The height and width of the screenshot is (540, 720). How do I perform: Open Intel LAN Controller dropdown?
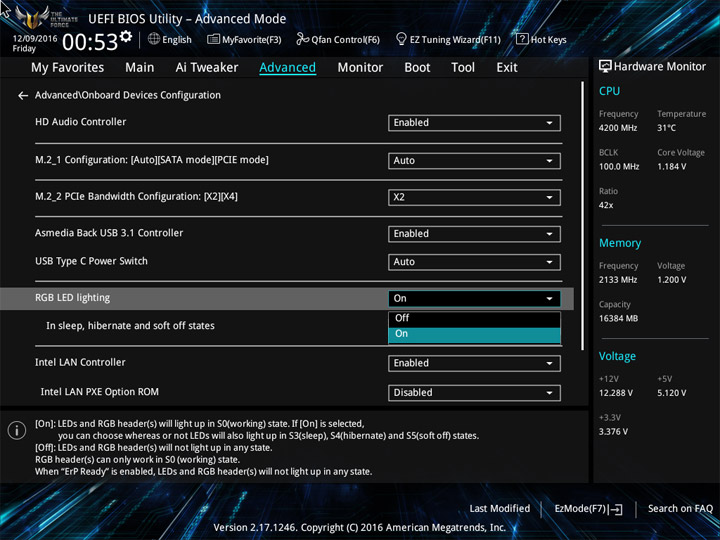coord(474,363)
